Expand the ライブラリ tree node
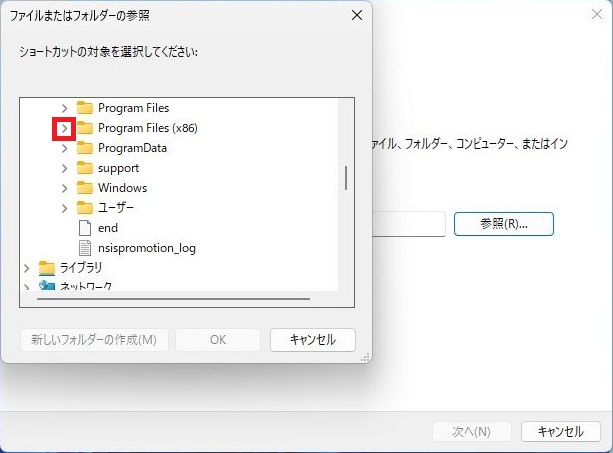 pyautogui.click(x=26, y=268)
